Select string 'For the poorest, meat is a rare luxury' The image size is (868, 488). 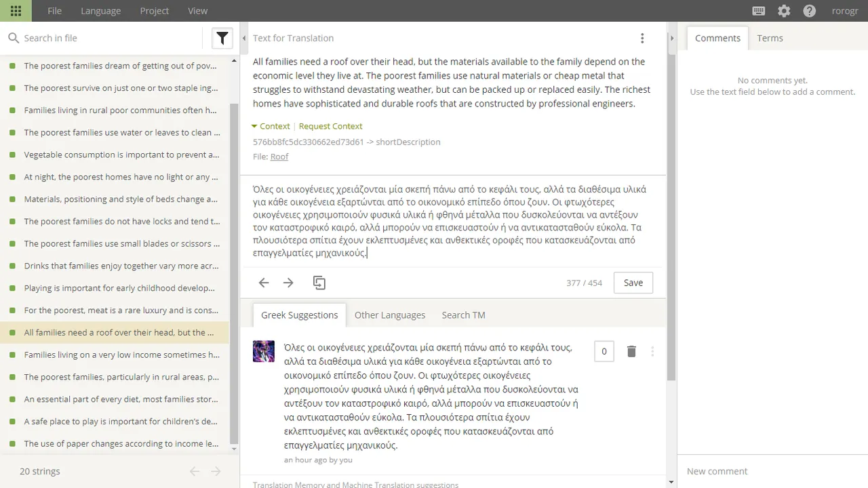(115, 310)
